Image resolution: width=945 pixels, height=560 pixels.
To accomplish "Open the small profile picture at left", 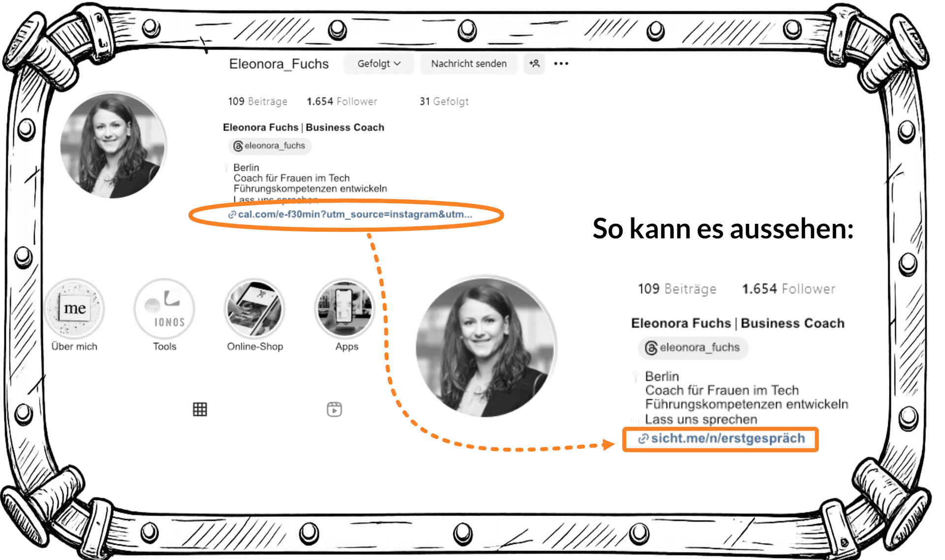I will point(113,145).
